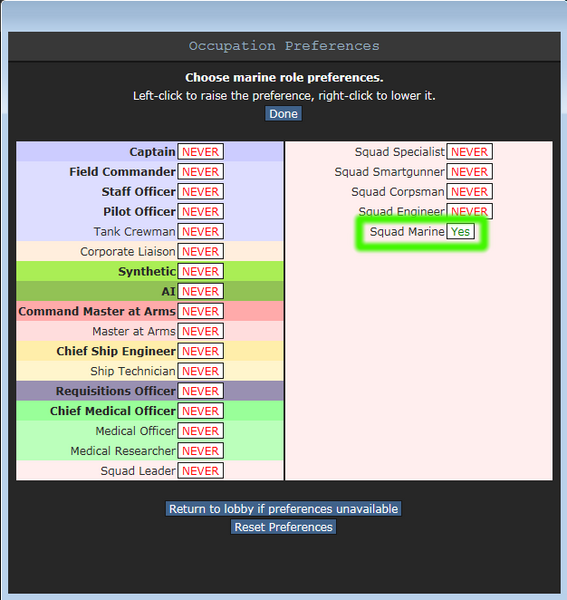Viewport: 567px width, 600px height.
Task: Raise the Squad Marine Yes preference
Action: [x=461, y=232]
